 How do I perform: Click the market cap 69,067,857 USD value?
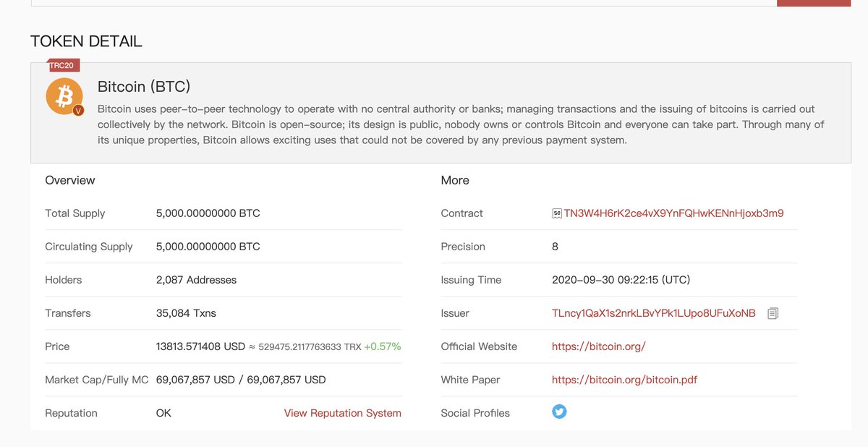point(195,380)
